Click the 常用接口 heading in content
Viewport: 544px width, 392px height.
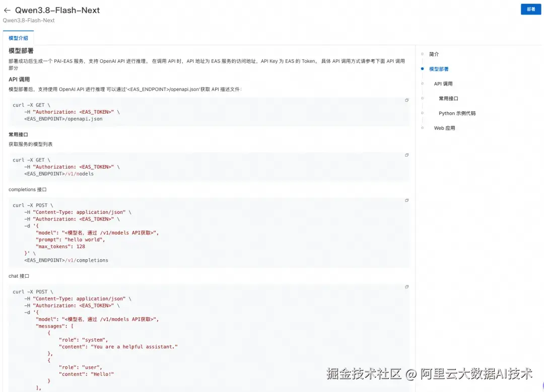point(18,134)
